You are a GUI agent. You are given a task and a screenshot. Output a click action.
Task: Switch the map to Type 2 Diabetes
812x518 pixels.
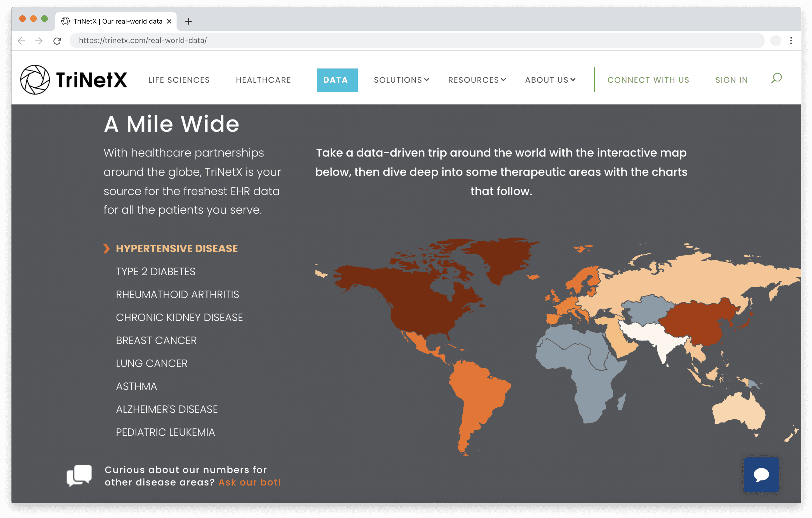tap(155, 271)
